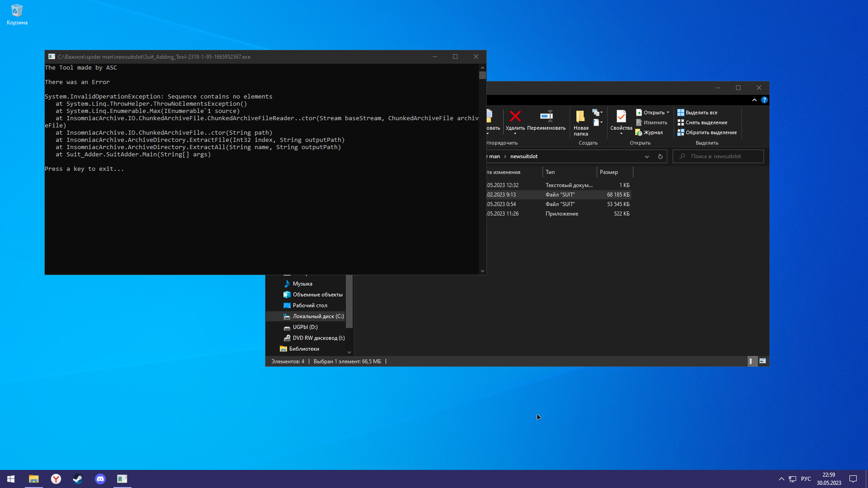Click the Переименовать rename icon
Viewport: 868px width, 488px height.
[x=546, y=117]
